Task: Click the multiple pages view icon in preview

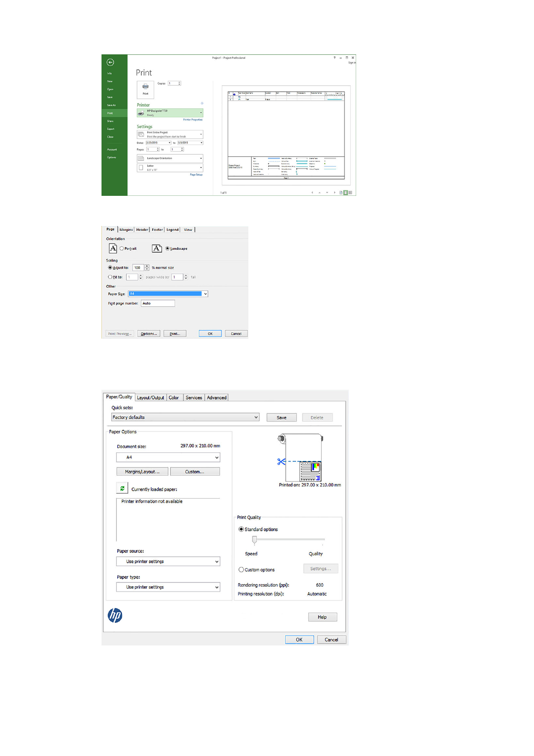Action: [x=350, y=193]
